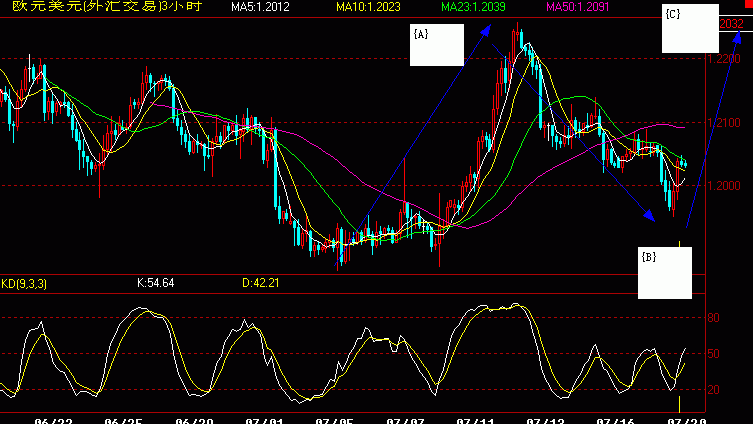This screenshot has width=753, height=424.
Task: Click the KD(9,3,3) indicator name
Action: [24, 284]
